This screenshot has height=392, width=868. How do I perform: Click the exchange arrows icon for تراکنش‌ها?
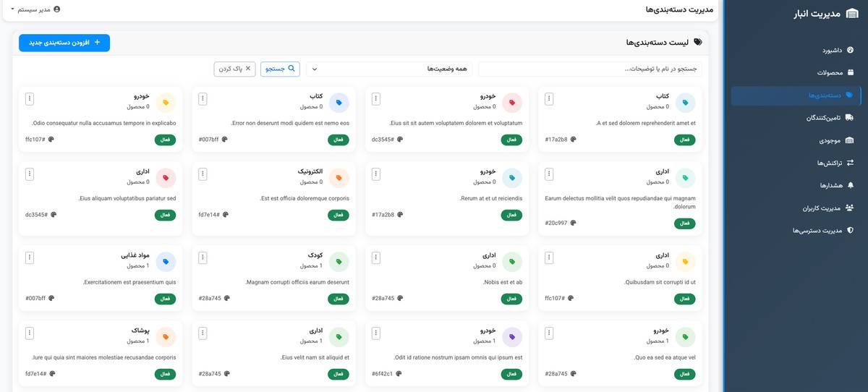pyautogui.click(x=850, y=163)
